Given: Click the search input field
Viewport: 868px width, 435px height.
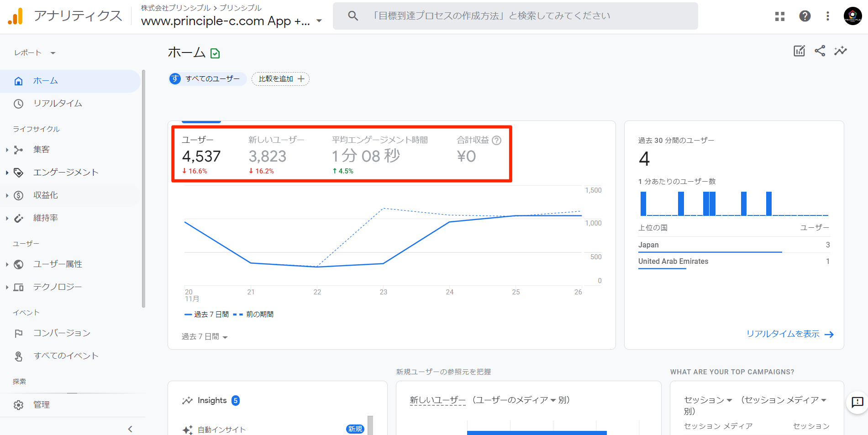Looking at the screenshot, I should [x=515, y=16].
